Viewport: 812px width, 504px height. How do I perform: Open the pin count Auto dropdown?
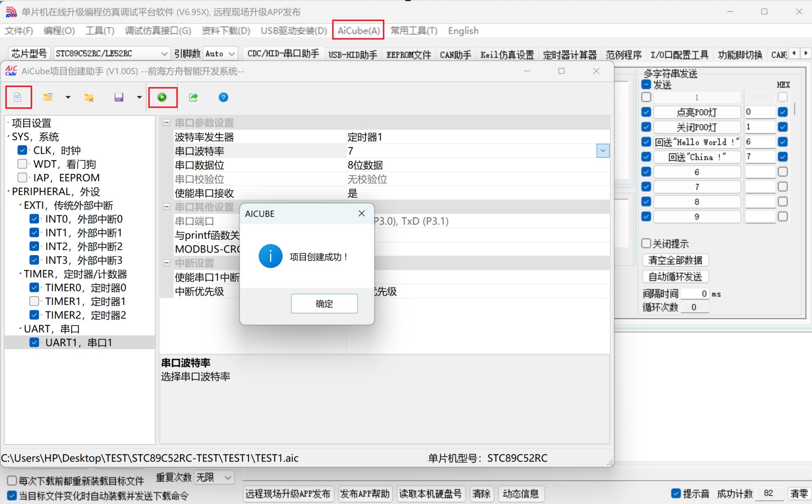(x=221, y=53)
